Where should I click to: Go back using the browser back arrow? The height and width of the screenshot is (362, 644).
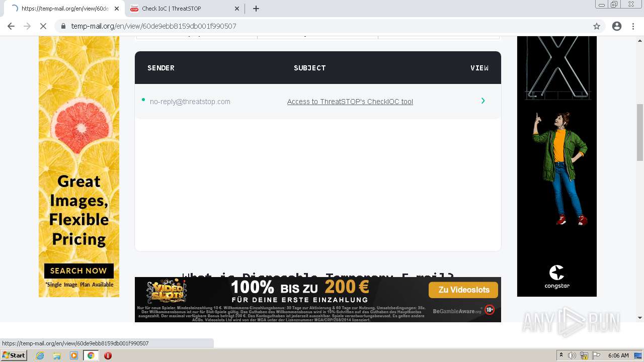tap(11, 26)
